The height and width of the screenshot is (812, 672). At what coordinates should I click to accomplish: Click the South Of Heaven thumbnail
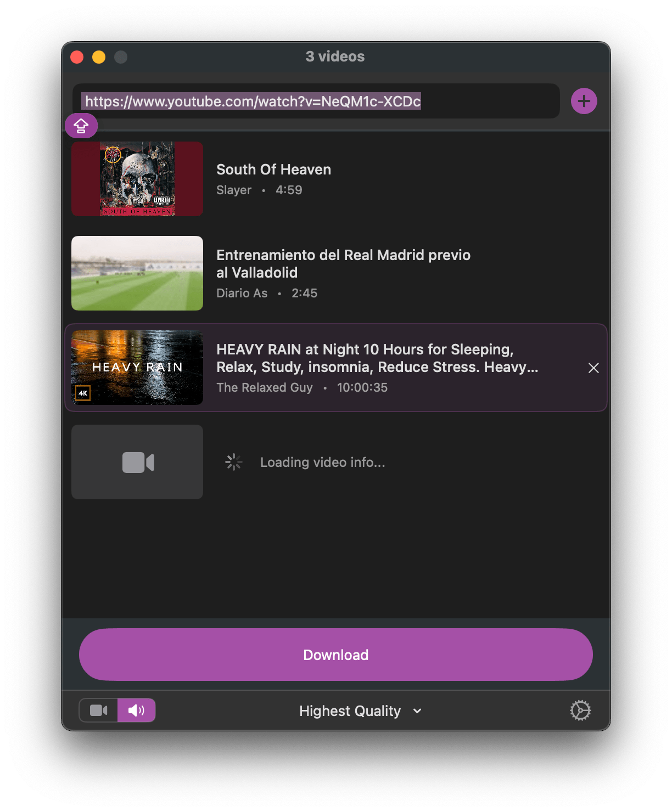point(137,179)
